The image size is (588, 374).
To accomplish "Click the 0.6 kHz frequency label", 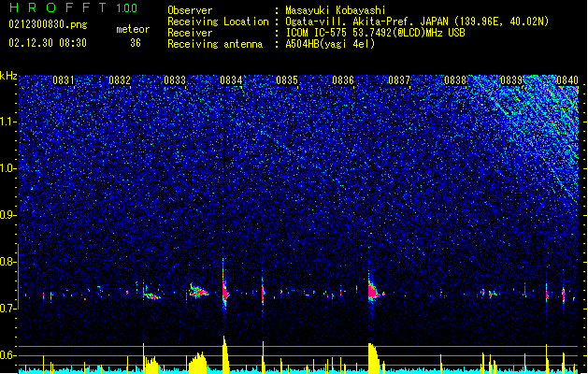I will tap(8, 355).
